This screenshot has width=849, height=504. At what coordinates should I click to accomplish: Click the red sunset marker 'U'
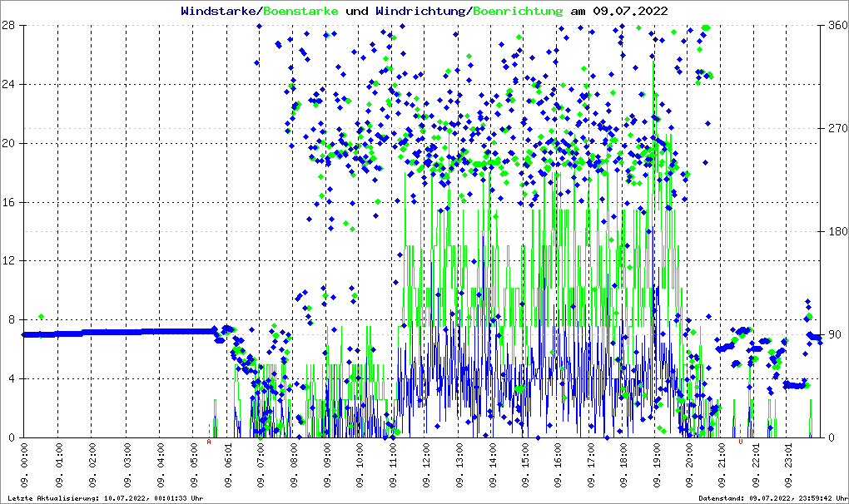[x=740, y=442]
